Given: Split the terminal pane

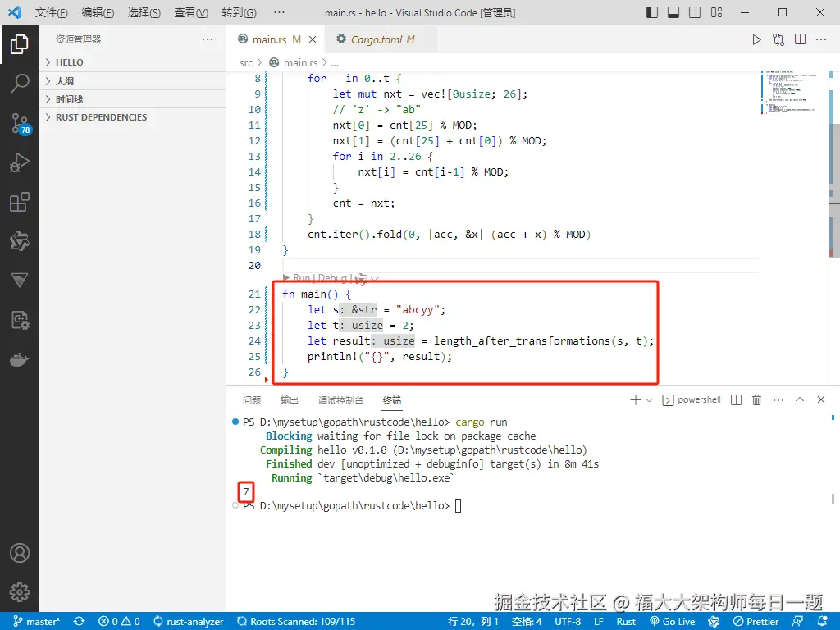Looking at the screenshot, I should 736,399.
